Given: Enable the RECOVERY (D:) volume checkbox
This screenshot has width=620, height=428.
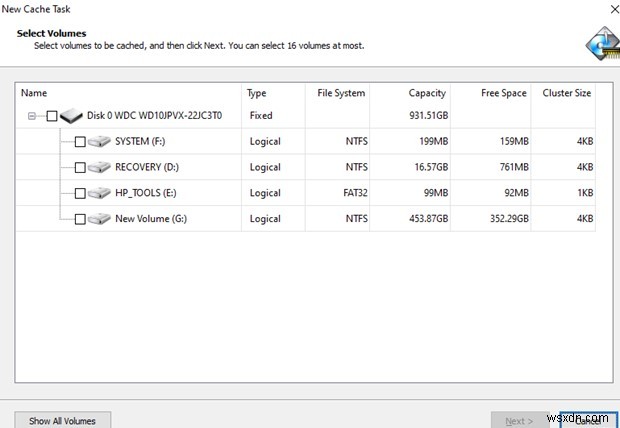Looking at the screenshot, I should (80, 167).
